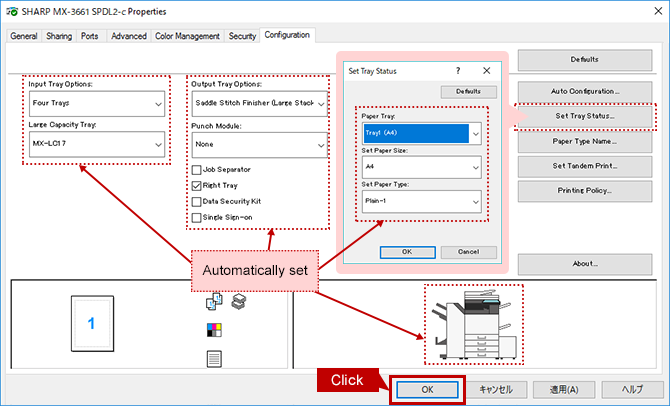Switch to the Security tab
This screenshot has width=670, height=406.
(x=242, y=36)
